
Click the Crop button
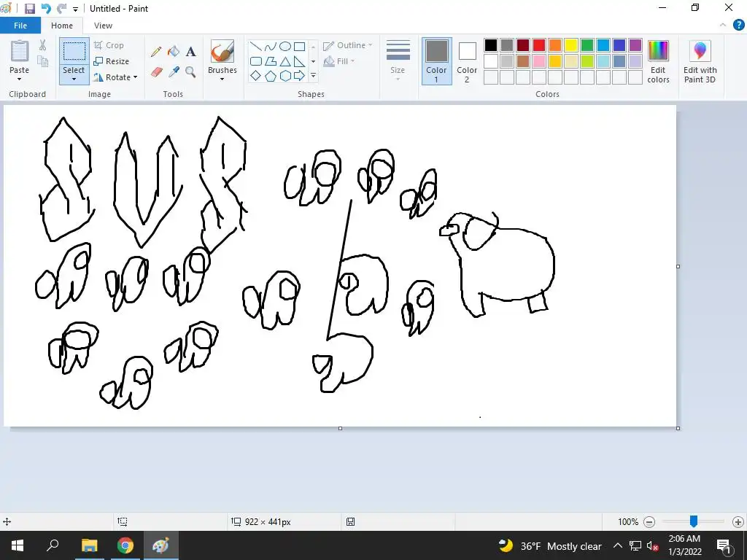coord(109,45)
